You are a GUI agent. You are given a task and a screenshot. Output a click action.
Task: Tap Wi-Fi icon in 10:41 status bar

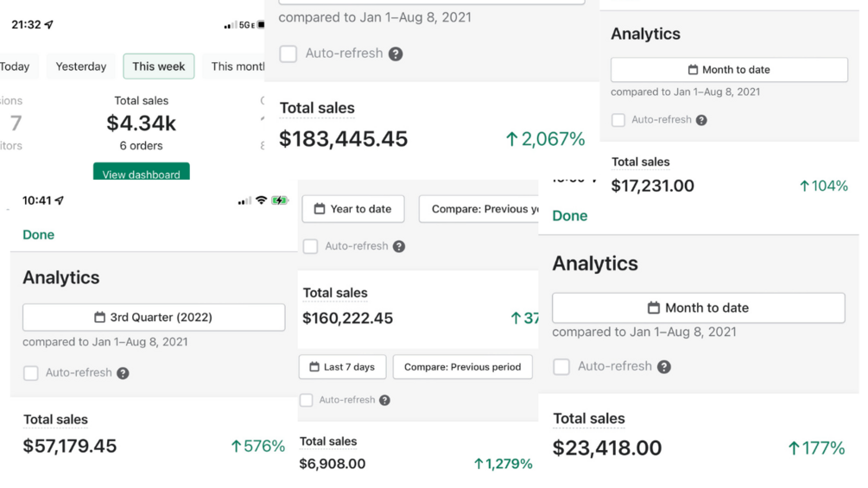[261, 200]
